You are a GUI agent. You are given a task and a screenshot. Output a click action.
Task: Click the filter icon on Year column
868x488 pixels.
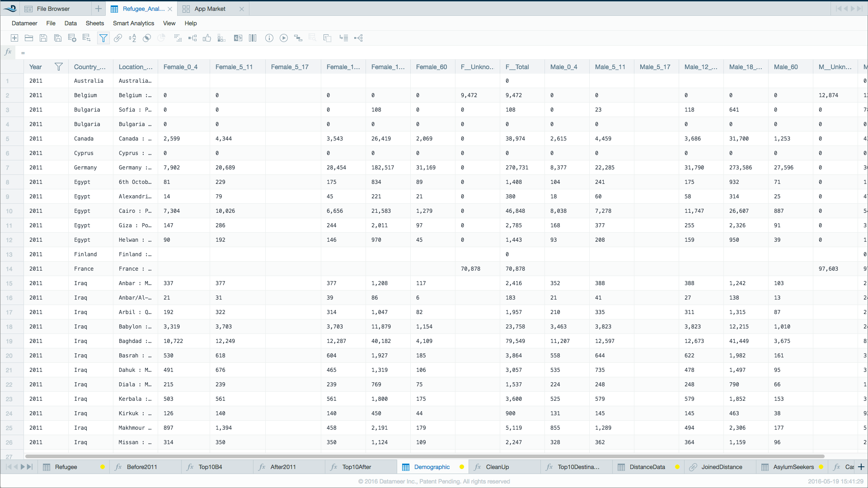click(59, 67)
